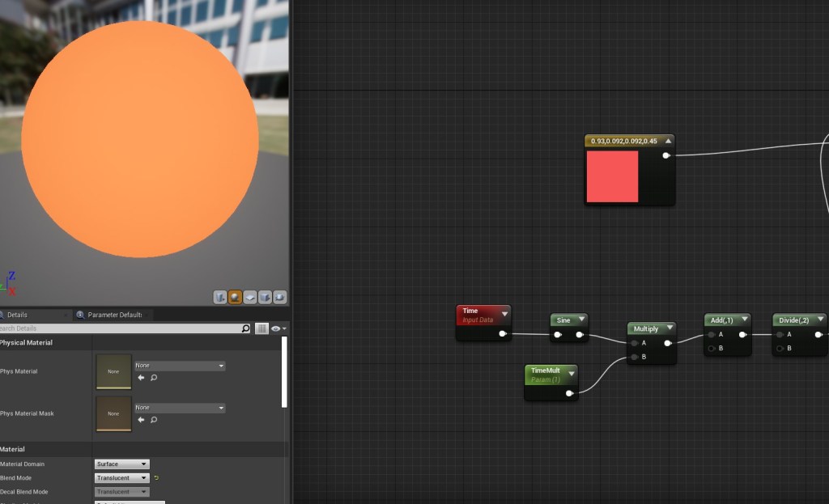Switch preview to plane mesh
829x504 pixels.
[250, 297]
